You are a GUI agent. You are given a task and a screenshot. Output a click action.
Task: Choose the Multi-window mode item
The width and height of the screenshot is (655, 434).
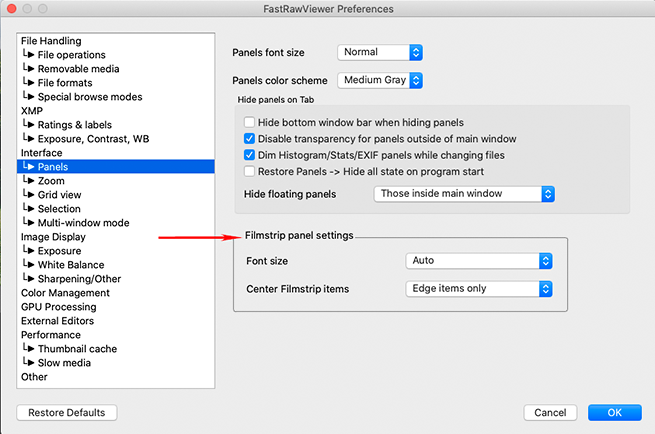[83, 223]
